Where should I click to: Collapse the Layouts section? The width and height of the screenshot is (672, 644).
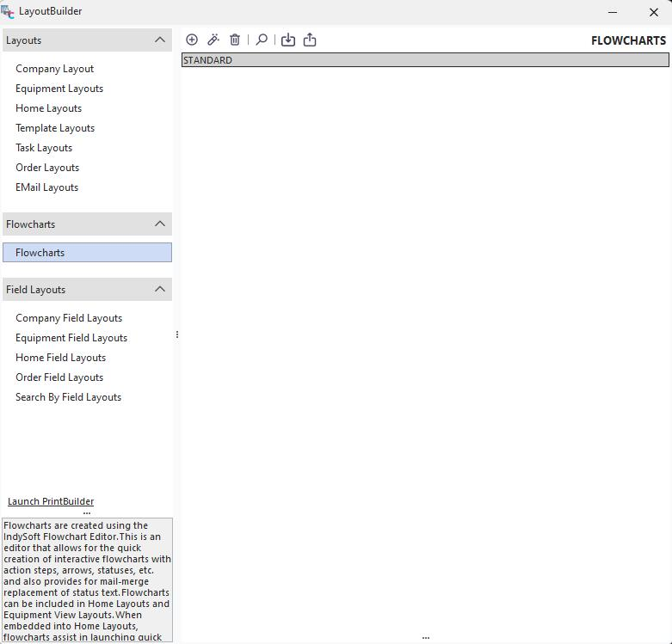159,40
